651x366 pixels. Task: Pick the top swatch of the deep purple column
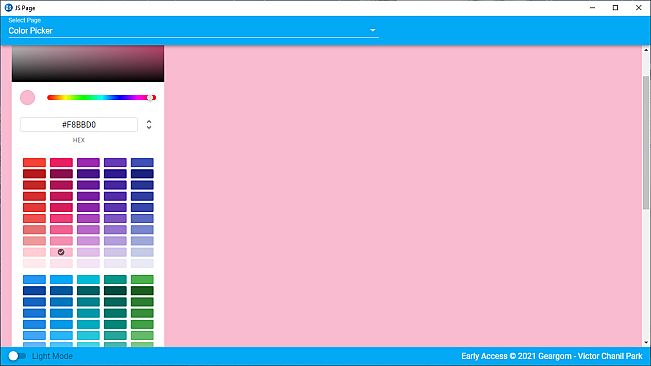coord(115,162)
